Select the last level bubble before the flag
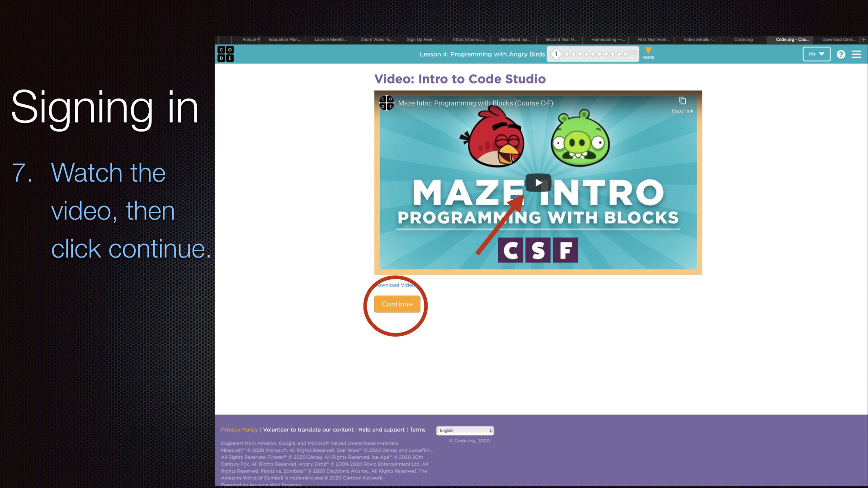The height and width of the screenshot is (488, 868). point(626,54)
